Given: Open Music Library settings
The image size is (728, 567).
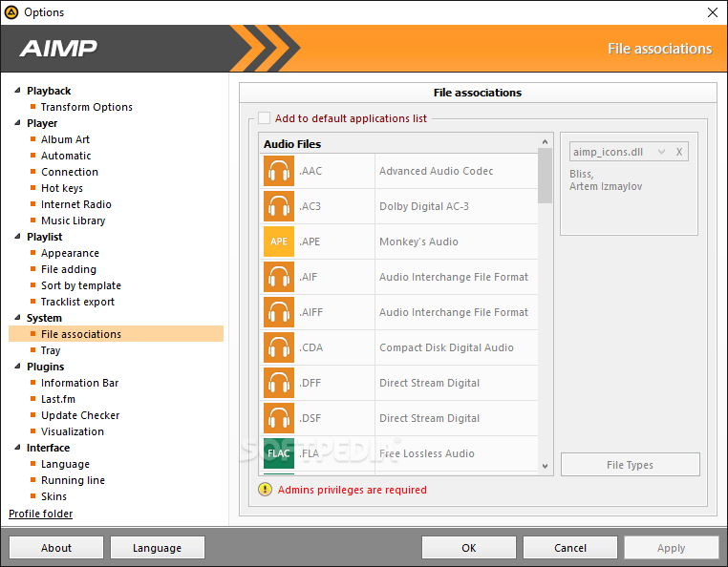Looking at the screenshot, I should pos(73,220).
